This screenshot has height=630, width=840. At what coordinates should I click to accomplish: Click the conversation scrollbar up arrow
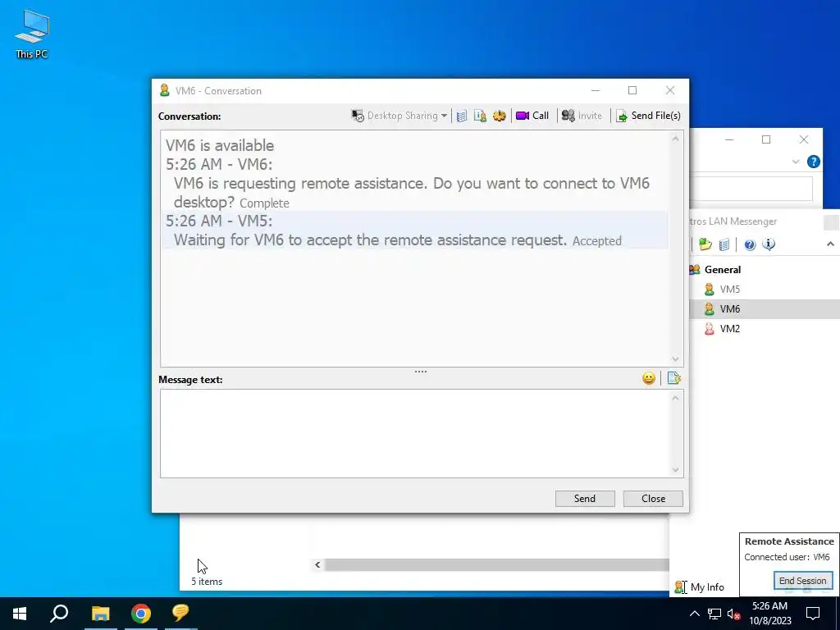[x=675, y=139]
